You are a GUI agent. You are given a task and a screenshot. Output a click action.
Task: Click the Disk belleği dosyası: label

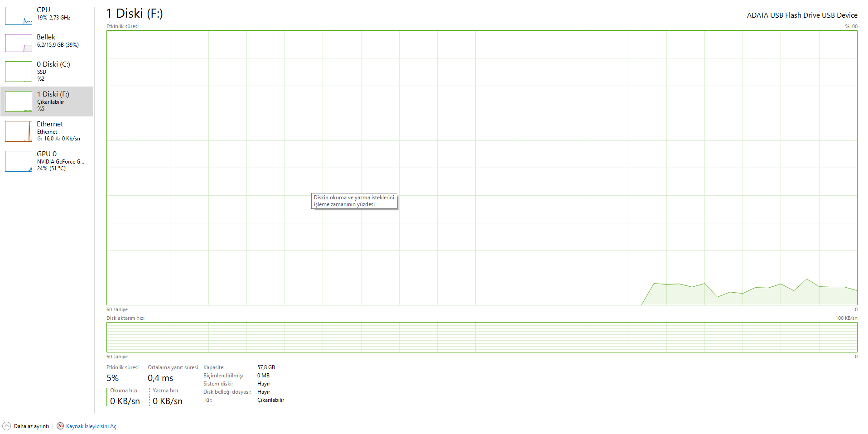pos(227,392)
